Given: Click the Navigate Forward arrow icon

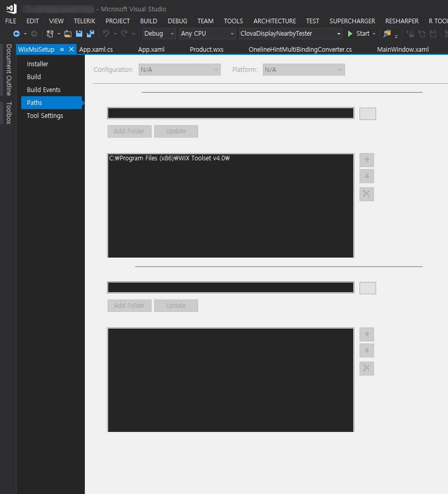Looking at the screenshot, I should tap(34, 34).
